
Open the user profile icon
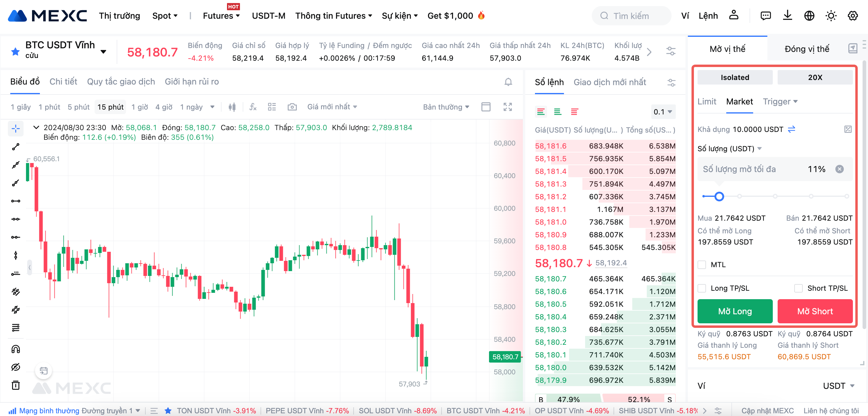734,15
